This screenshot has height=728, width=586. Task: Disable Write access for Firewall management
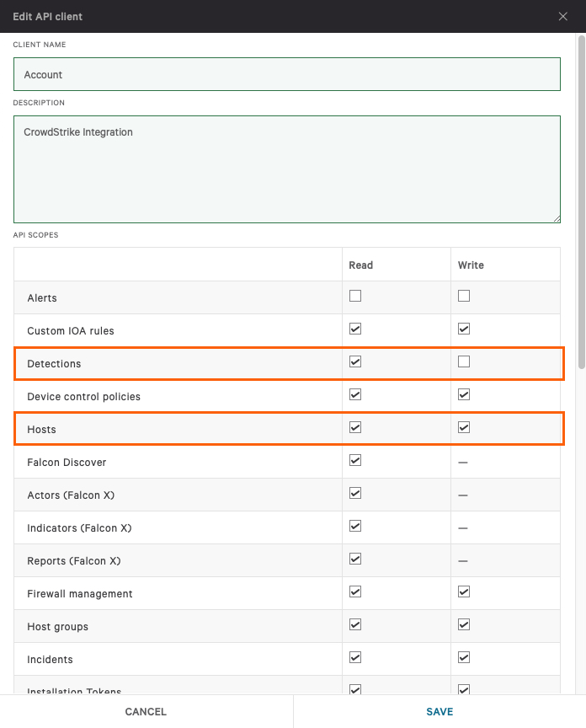[463, 591]
